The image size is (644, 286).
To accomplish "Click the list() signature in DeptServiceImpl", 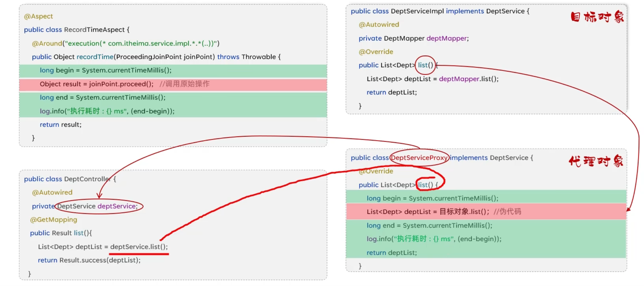I will [x=398, y=65].
